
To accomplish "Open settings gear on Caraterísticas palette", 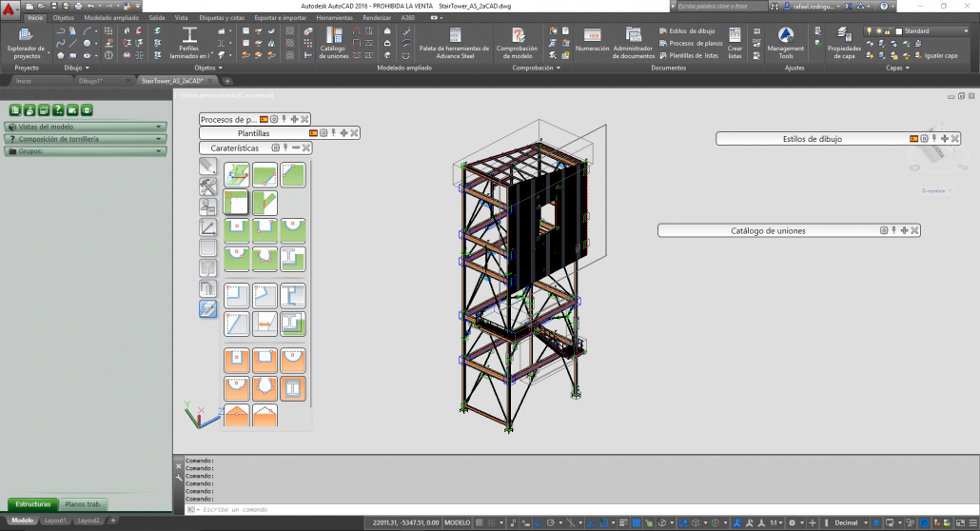I will click(275, 147).
